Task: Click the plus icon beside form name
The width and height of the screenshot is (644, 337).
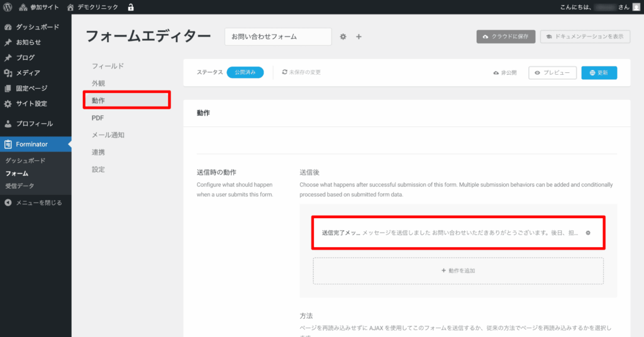Action: 359,37
